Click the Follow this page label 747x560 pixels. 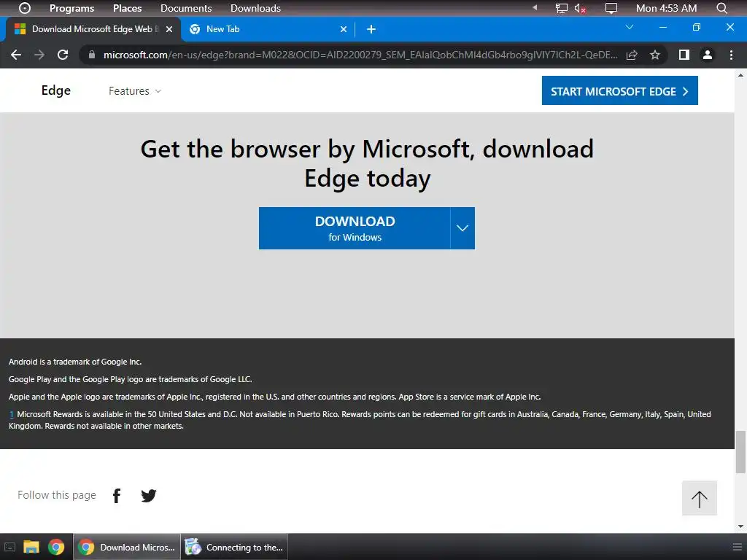pos(57,495)
